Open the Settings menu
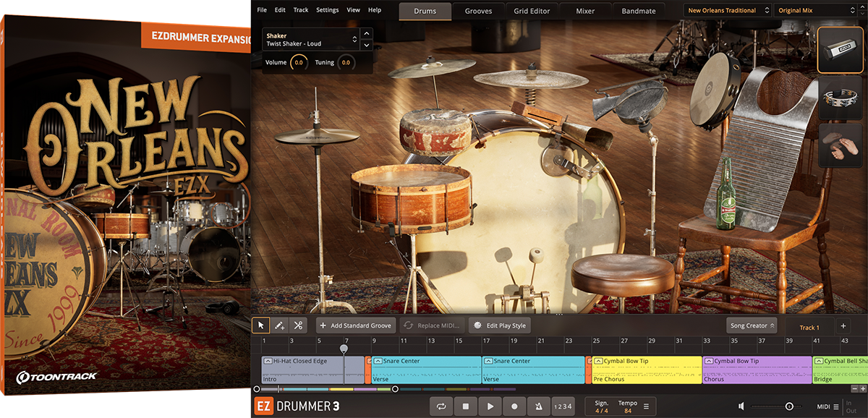The width and height of the screenshot is (868, 418). (327, 10)
